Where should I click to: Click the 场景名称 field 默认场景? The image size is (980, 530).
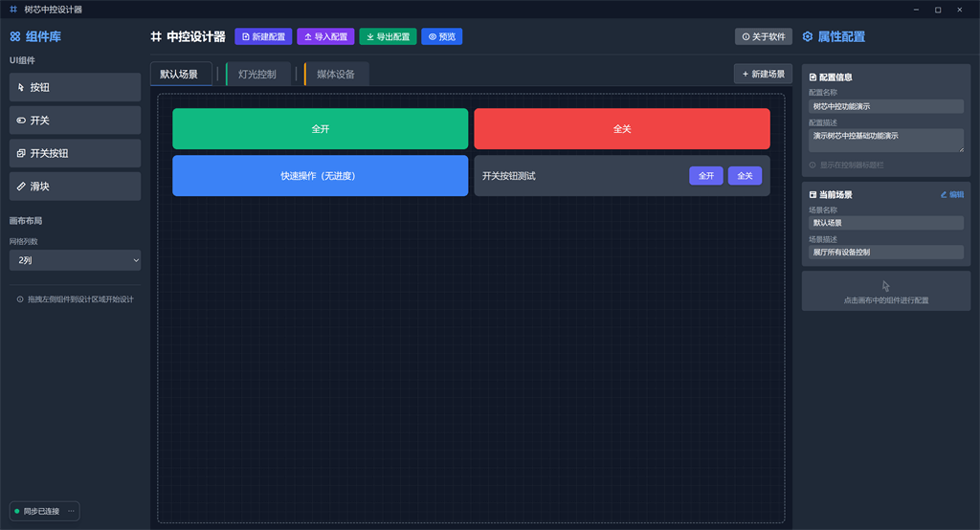click(x=886, y=223)
